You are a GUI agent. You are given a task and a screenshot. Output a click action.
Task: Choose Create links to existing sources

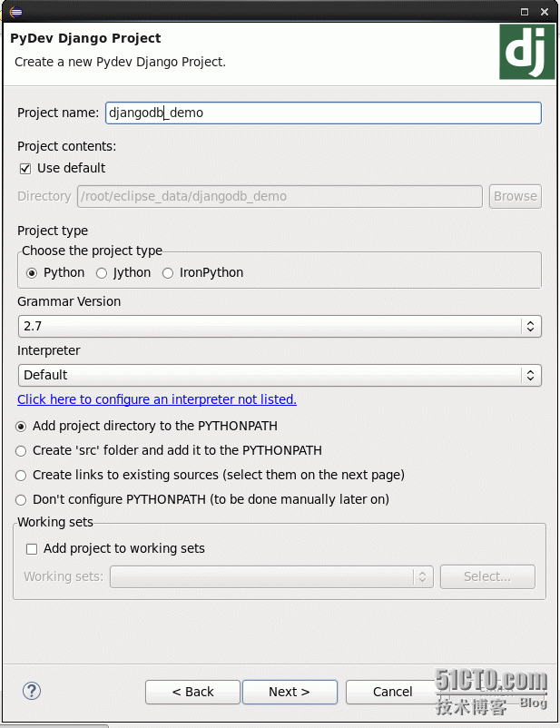[x=21, y=476]
